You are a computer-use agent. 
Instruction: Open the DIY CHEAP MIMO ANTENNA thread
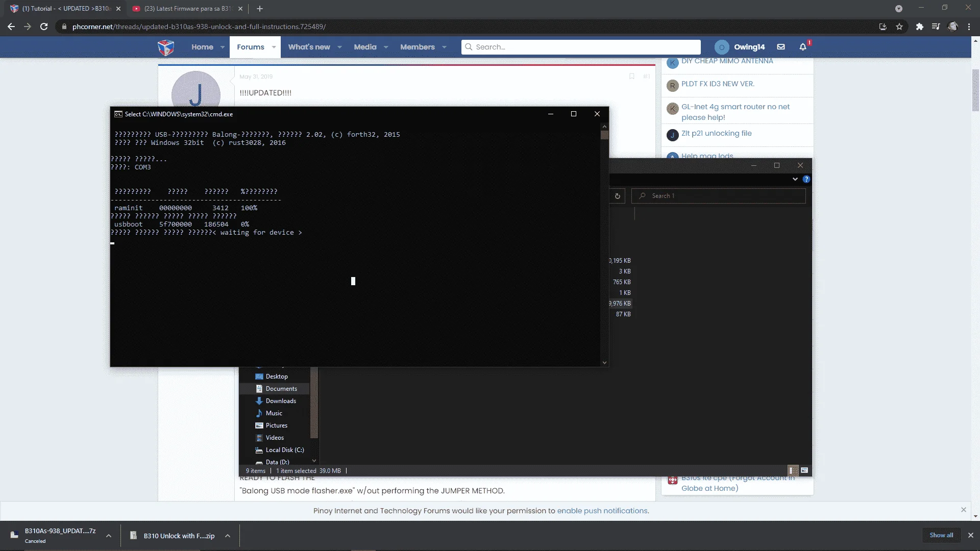[x=727, y=61]
